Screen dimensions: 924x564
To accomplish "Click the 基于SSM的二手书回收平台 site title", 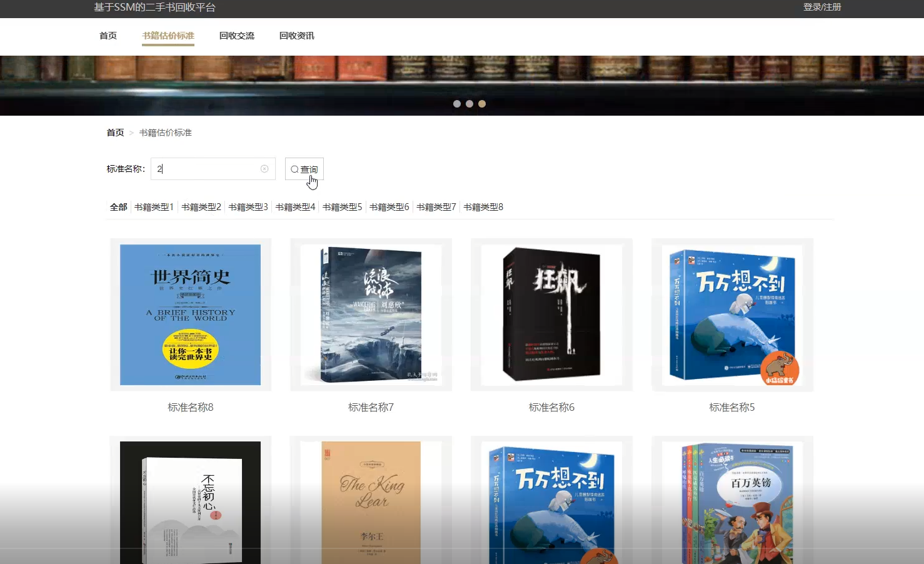I will click(154, 8).
